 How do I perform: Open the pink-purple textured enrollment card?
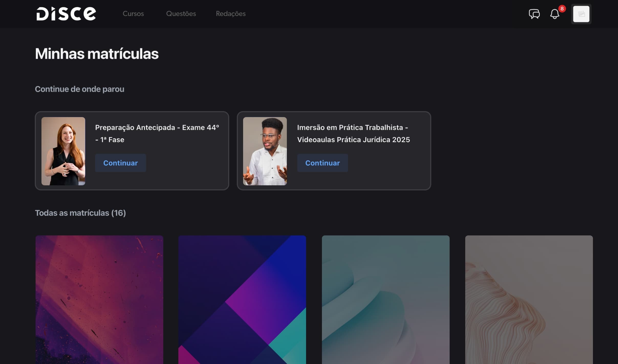click(x=99, y=300)
